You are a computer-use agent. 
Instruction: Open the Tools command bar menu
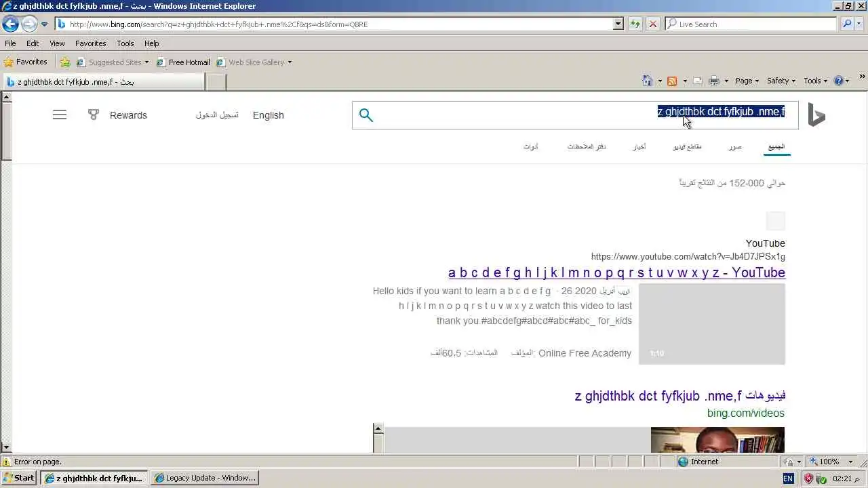point(816,81)
